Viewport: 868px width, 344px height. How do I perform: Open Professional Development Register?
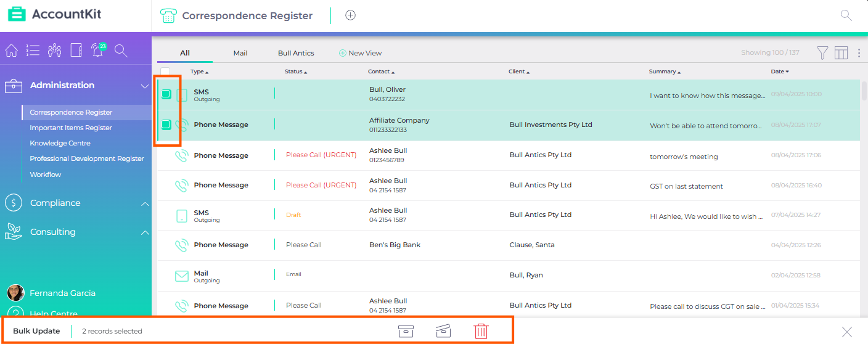[x=87, y=158]
